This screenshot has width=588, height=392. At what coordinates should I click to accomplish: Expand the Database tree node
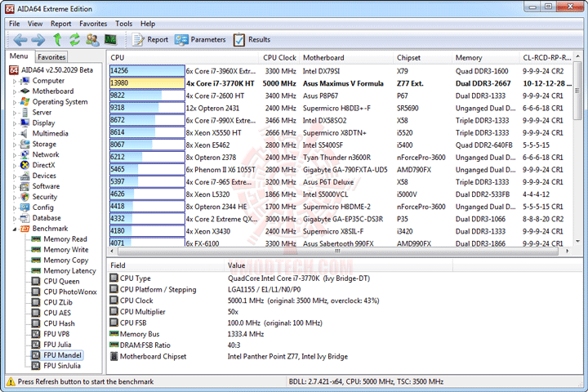[x=15, y=218]
